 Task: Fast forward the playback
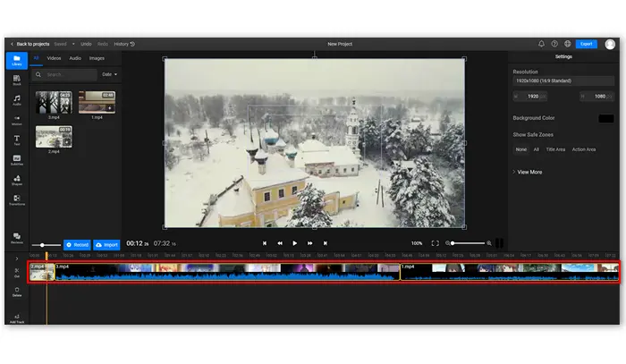pyautogui.click(x=309, y=243)
